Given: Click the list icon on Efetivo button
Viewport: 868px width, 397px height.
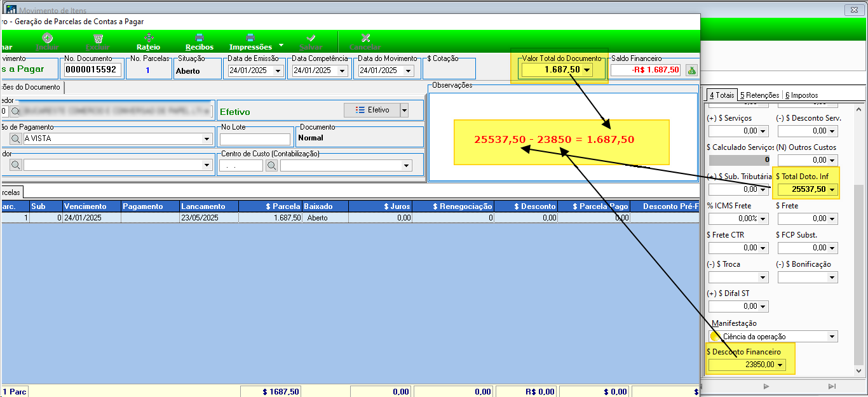Looking at the screenshot, I should click(360, 110).
